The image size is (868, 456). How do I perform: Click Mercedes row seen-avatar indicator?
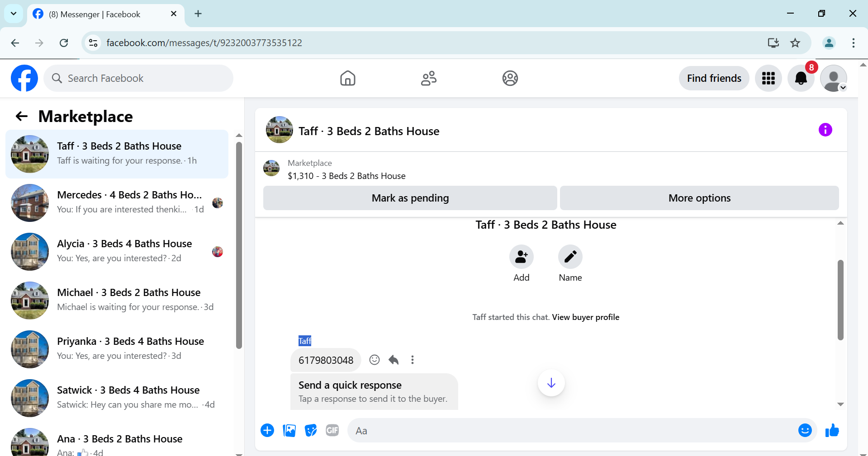click(218, 203)
